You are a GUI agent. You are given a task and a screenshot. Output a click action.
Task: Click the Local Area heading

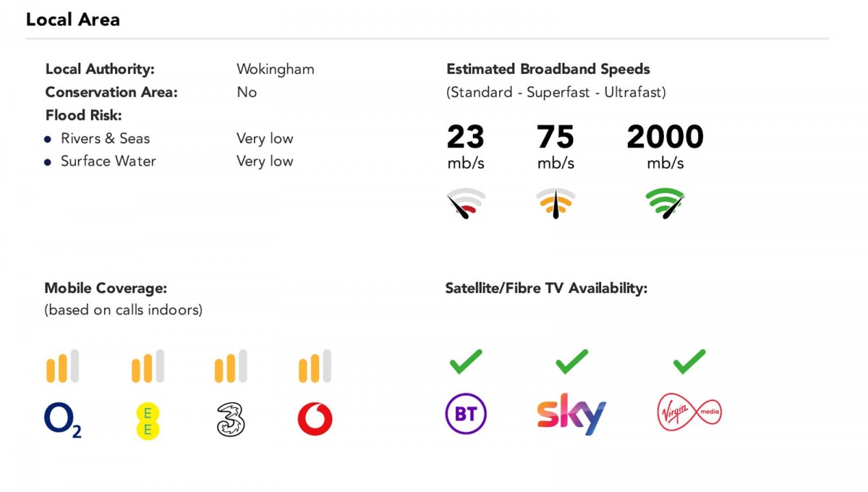coord(73,20)
